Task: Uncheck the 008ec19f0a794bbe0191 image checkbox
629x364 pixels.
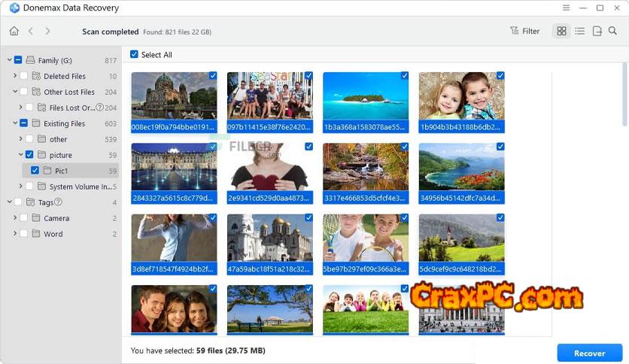Action: [x=213, y=75]
